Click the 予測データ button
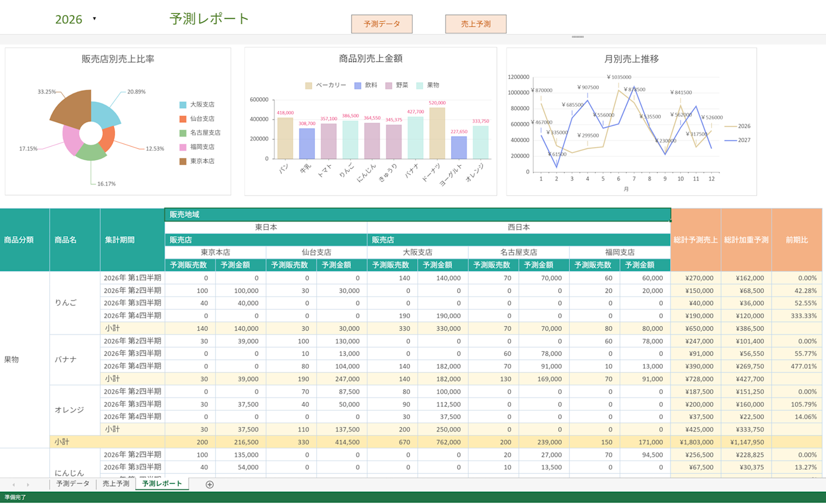Screen dimensions: 826x504 click(382, 24)
